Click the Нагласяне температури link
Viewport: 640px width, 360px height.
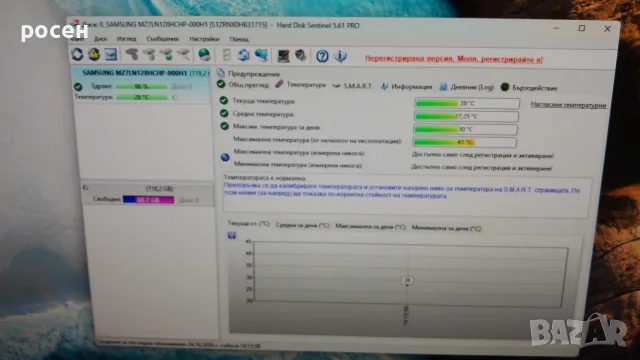(x=568, y=105)
